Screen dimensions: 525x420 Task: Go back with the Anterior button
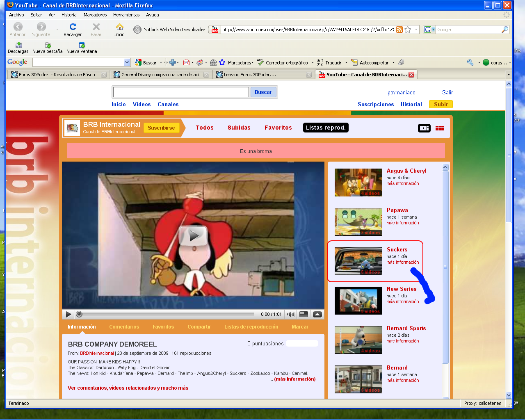coord(18,29)
